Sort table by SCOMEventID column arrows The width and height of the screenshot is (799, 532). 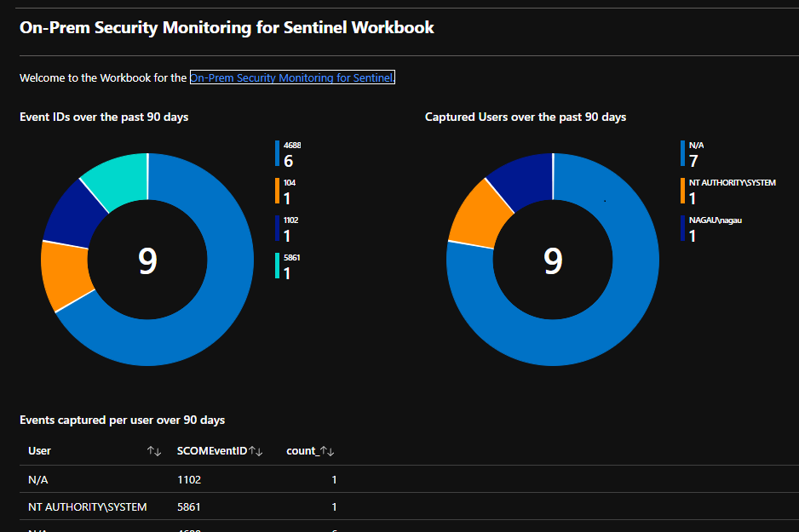256,451
